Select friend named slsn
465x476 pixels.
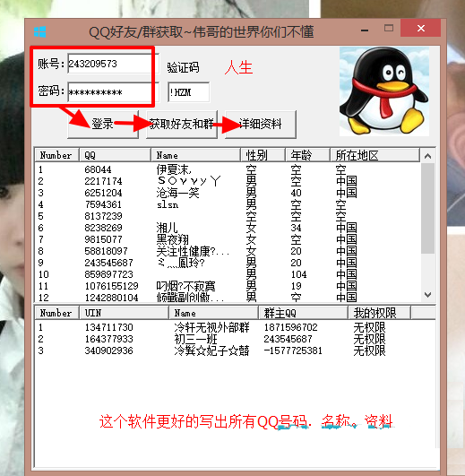click(228, 204)
